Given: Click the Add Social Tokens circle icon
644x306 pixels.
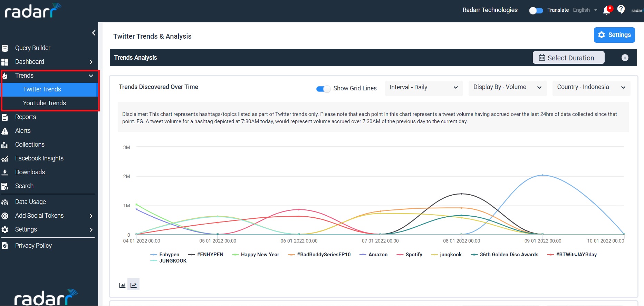Looking at the screenshot, I should pos(5,216).
